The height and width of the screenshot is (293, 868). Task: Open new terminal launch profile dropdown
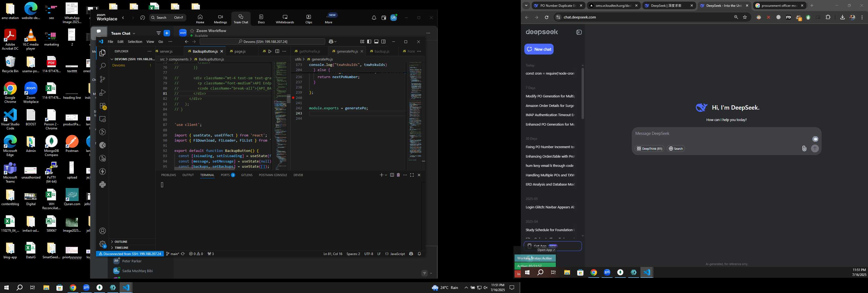[386, 175]
